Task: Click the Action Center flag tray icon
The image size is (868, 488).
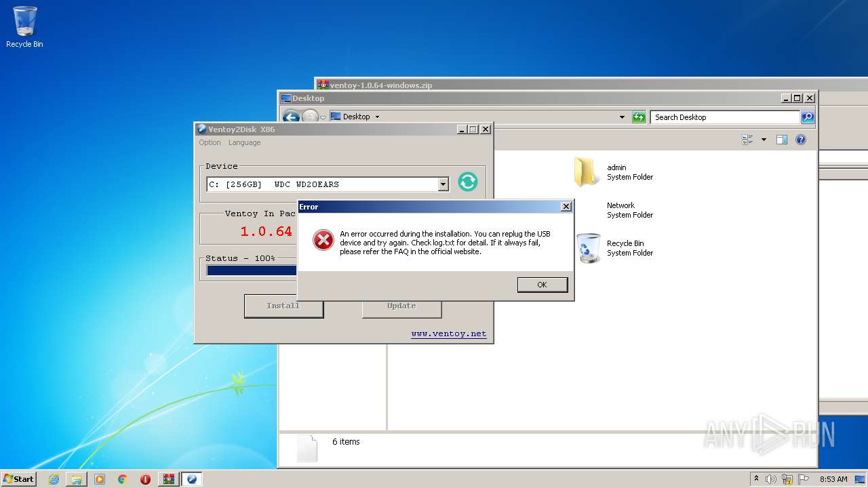Action: pyautogui.click(x=804, y=479)
